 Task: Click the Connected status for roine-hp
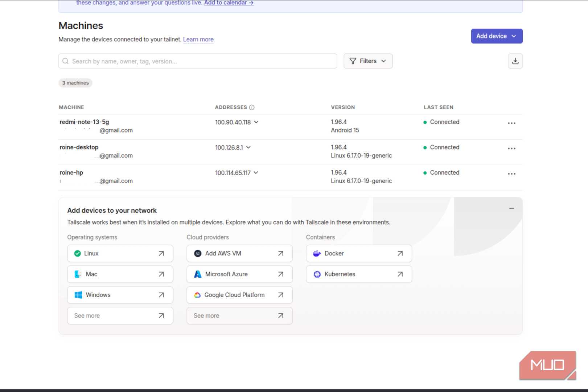tap(441, 173)
